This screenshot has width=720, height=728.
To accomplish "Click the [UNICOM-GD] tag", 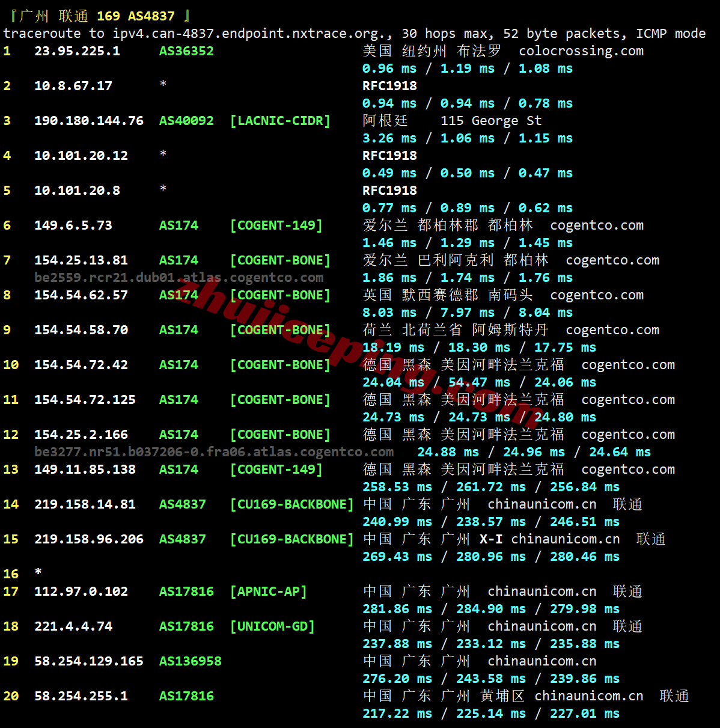I will [x=272, y=626].
